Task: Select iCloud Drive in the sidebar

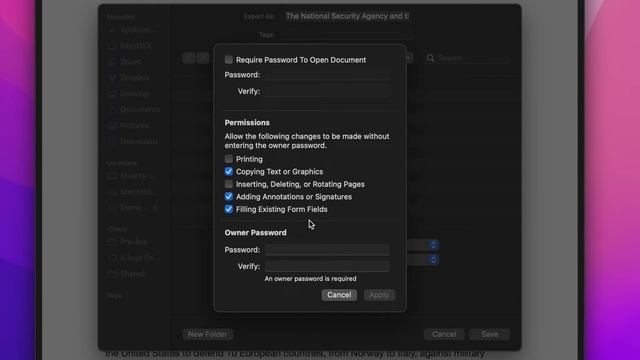Action: pyautogui.click(x=134, y=258)
